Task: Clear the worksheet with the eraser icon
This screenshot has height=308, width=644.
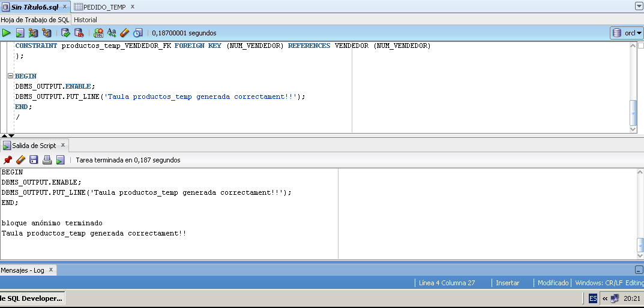Action: coord(124,33)
